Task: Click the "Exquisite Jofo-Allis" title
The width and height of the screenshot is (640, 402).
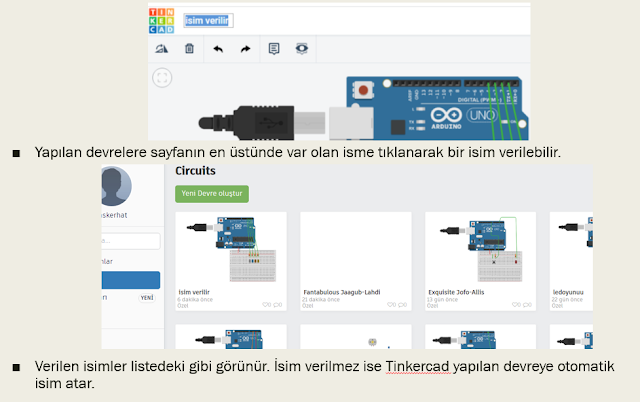Action: coord(456,292)
